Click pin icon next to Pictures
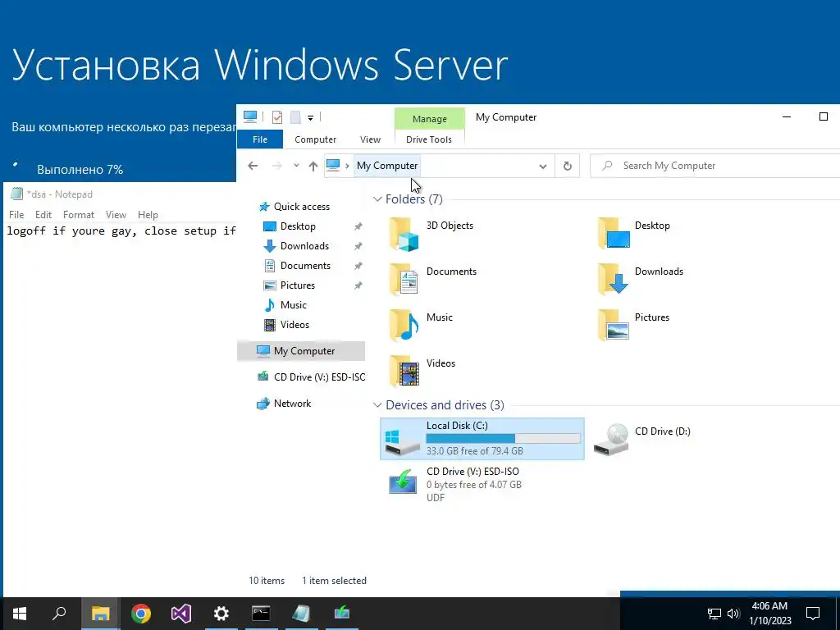The width and height of the screenshot is (840, 630). [x=358, y=286]
